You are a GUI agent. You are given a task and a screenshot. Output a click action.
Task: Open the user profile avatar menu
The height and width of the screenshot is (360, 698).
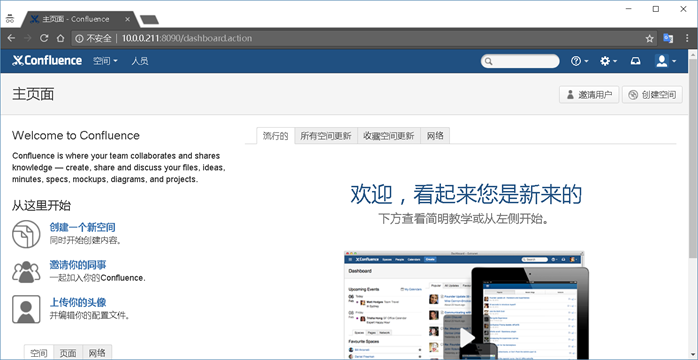(x=666, y=61)
